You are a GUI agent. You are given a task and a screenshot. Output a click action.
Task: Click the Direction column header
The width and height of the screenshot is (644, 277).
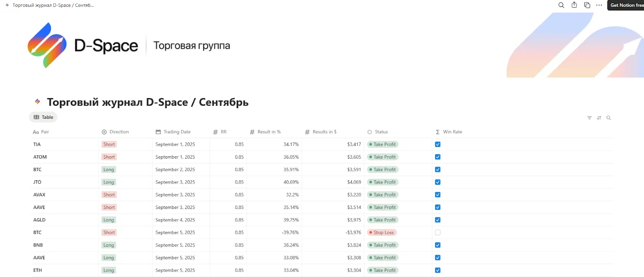115,132
